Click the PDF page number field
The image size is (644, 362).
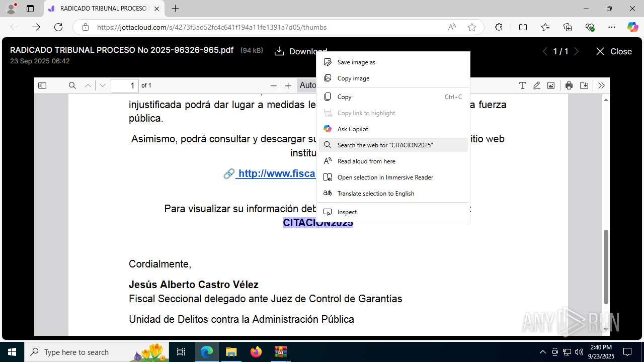[x=125, y=85]
